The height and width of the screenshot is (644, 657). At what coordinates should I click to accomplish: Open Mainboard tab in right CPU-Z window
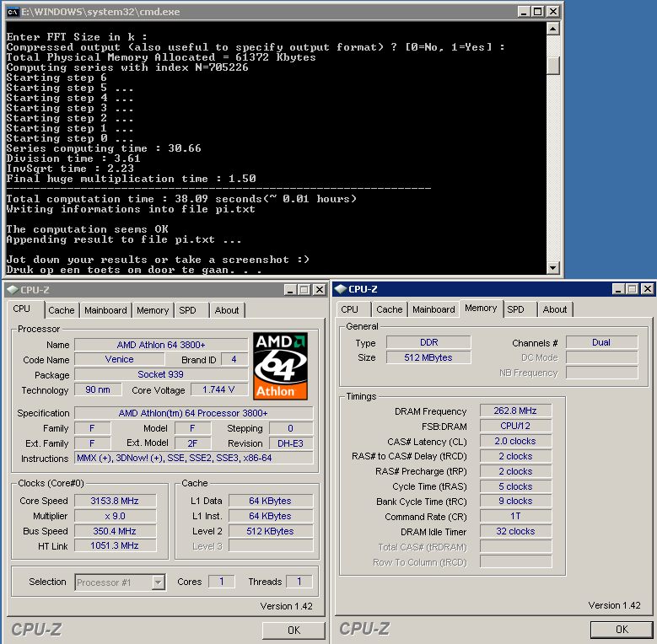click(434, 309)
